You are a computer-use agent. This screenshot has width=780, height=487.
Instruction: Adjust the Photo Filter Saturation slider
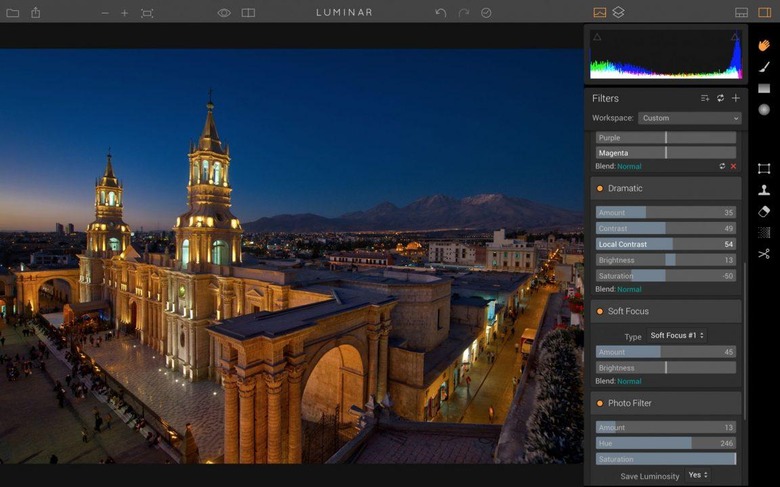[x=666, y=459]
